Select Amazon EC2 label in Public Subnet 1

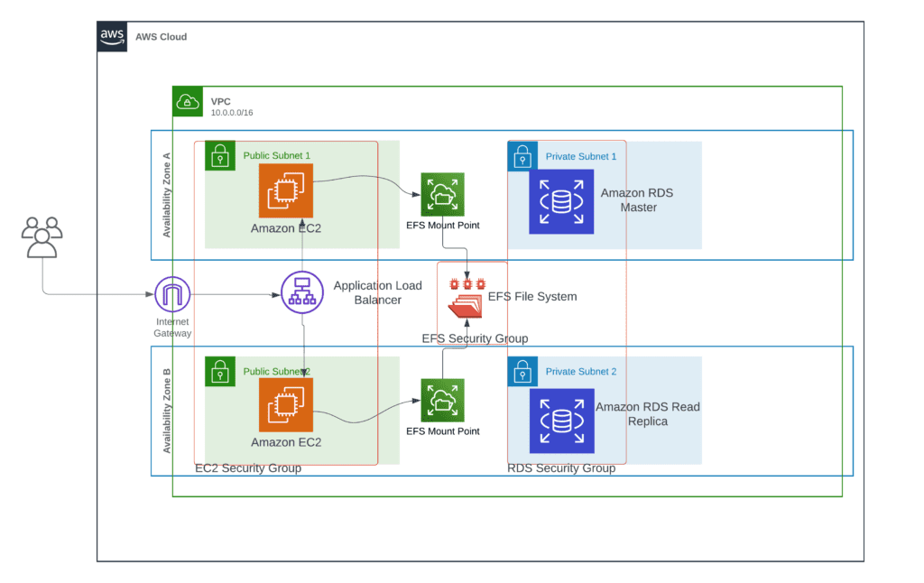286,228
